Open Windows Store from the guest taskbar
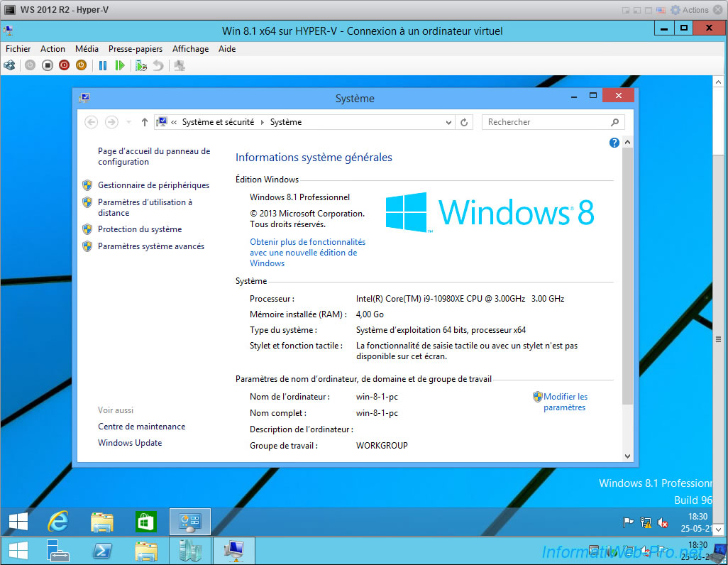 tap(145, 521)
